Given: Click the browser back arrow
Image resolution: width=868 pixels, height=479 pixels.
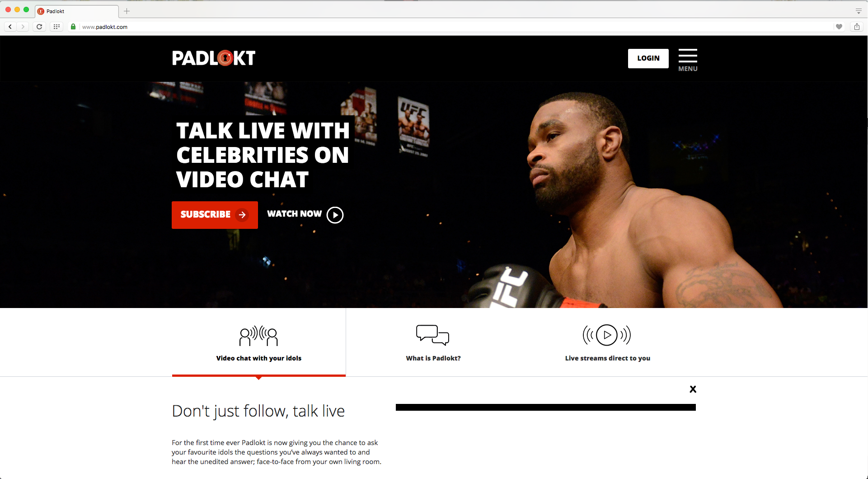Looking at the screenshot, I should click(10, 27).
